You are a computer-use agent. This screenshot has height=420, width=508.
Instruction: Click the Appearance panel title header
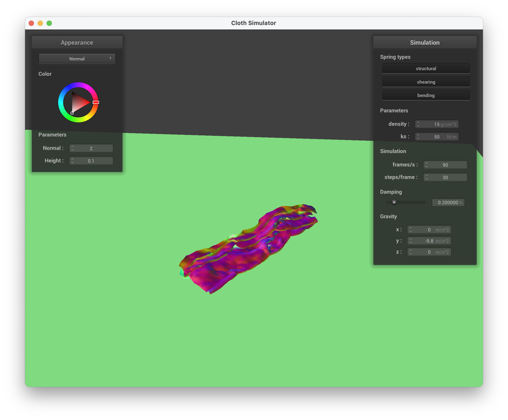coord(77,42)
